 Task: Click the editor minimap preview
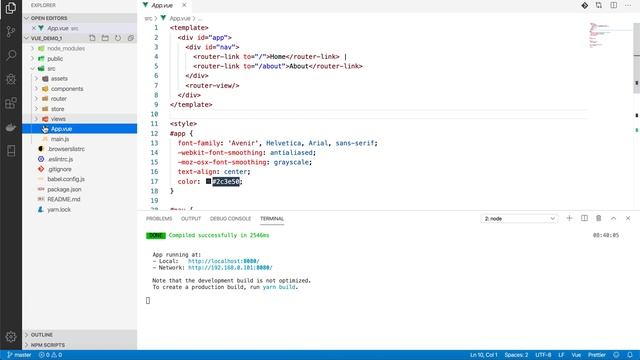tap(610, 35)
